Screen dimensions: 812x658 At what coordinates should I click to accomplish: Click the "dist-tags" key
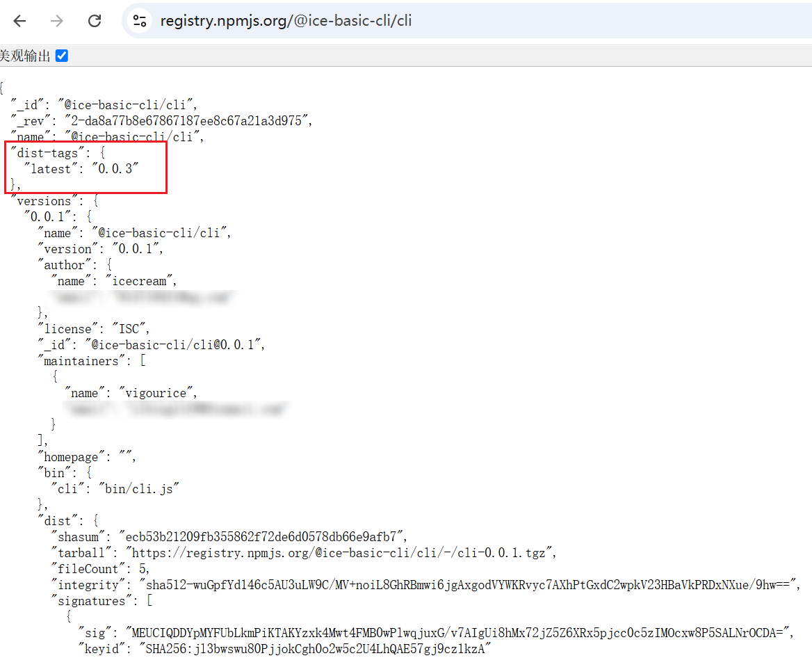(48, 153)
